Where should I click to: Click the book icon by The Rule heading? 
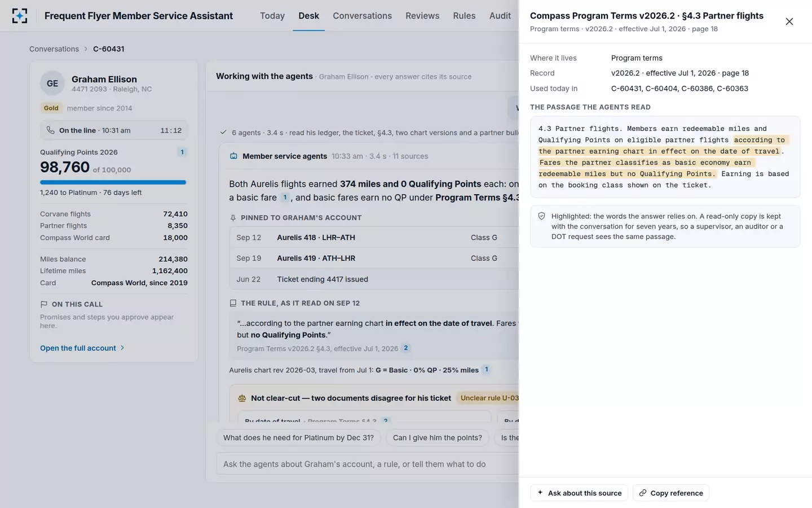pyautogui.click(x=233, y=303)
